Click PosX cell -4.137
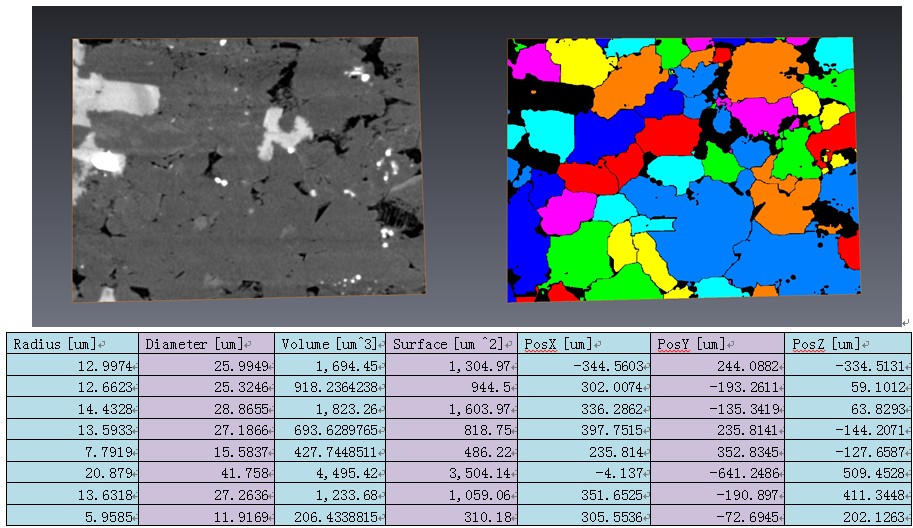913x528 pixels. pos(584,473)
